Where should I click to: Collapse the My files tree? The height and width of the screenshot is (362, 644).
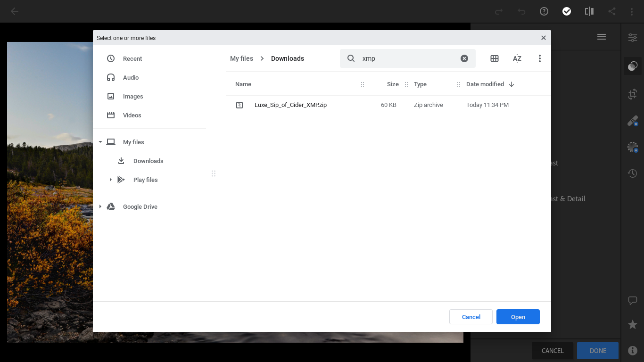[100, 142]
